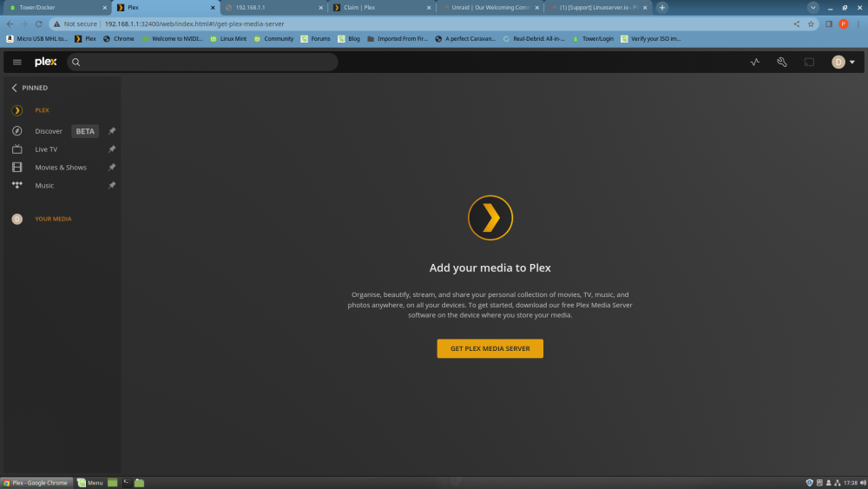The width and height of the screenshot is (868, 489).
Task: Open the Plex hamburger menu
Action: click(x=17, y=62)
